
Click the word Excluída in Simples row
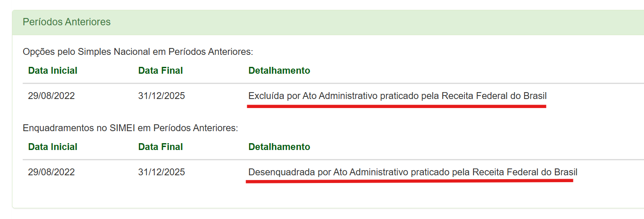click(x=267, y=96)
